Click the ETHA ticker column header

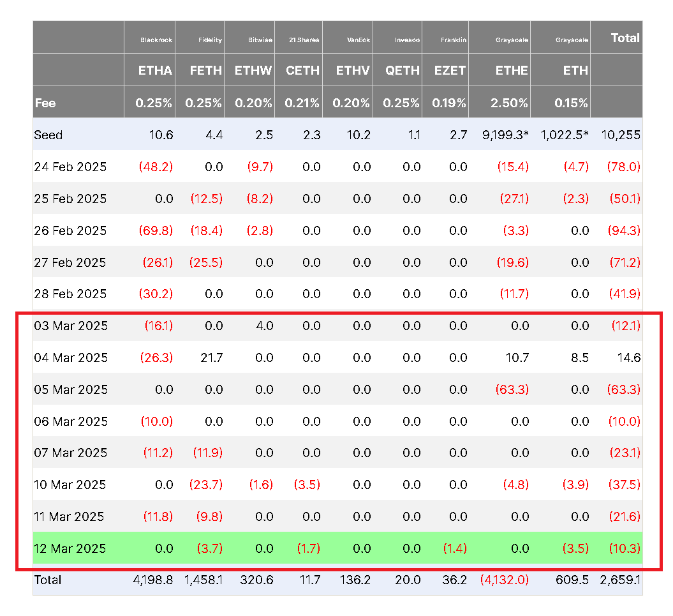[155, 70]
